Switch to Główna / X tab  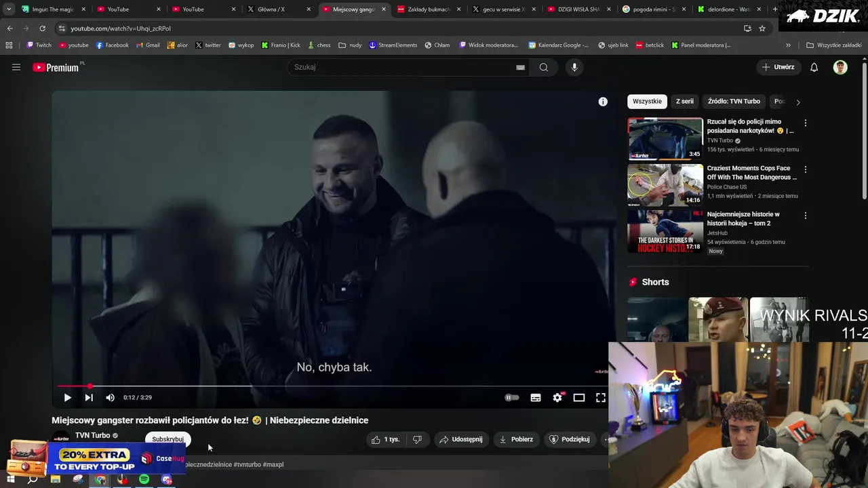pyautogui.click(x=278, y=9)
